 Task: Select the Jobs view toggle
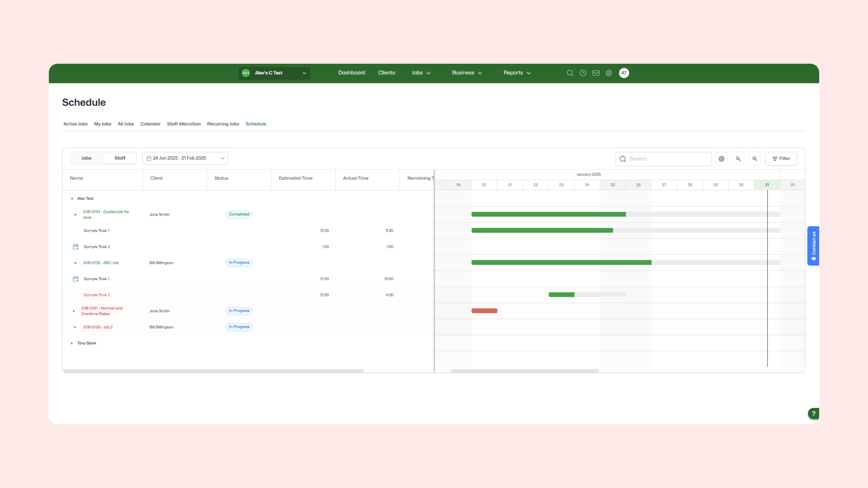[x=86, y=158]
